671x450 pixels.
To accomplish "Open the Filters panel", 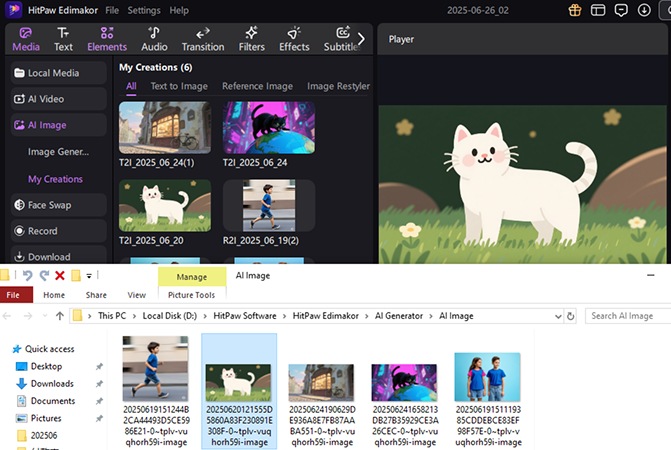I will coord(252,39).
